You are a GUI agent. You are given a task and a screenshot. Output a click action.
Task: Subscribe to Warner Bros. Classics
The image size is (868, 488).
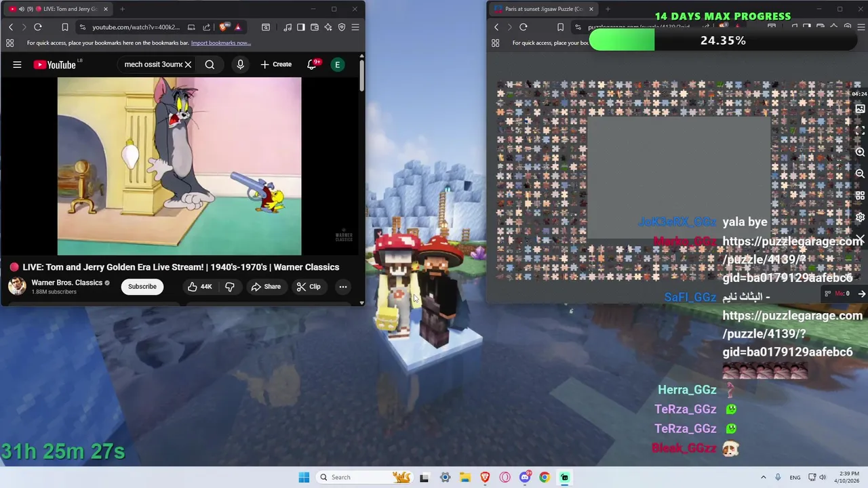coord(142,287)
